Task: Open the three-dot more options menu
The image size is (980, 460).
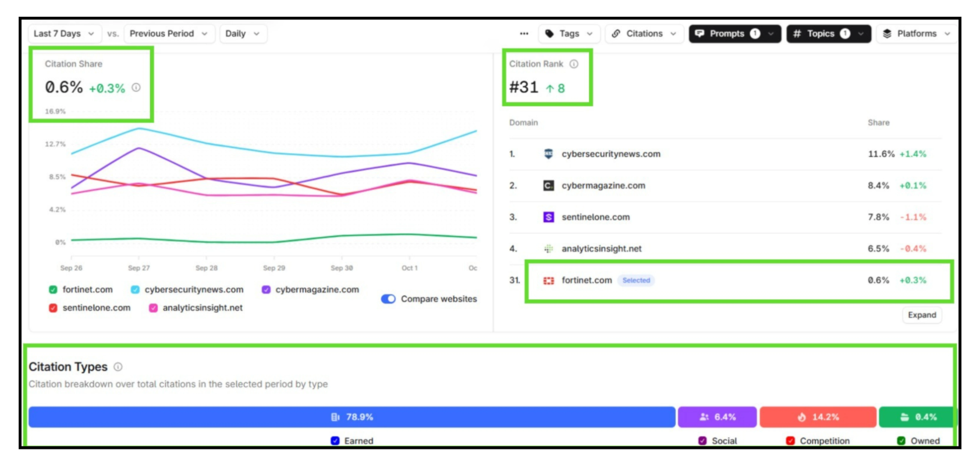Action: tap(524, 34)
